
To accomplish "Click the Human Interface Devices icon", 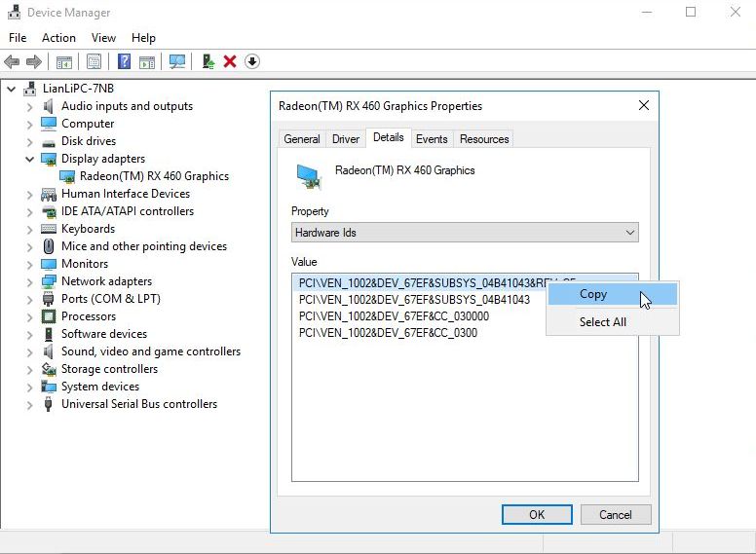I will tap(49, 194).
